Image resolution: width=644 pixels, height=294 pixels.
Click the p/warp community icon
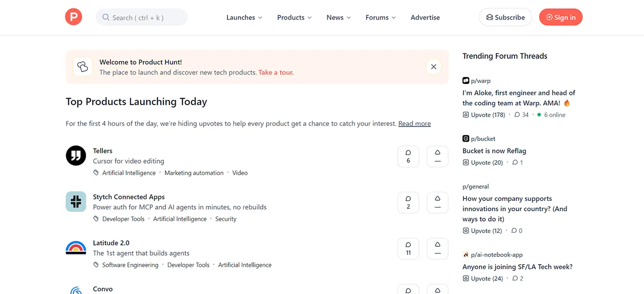pos(465,80)
